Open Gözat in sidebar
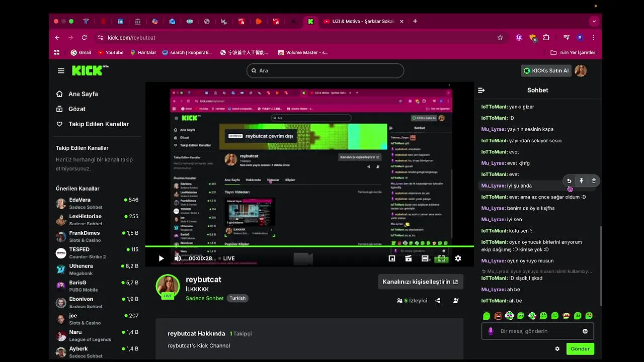The width and height of the screenshot is (644, 362). (71, 109)
